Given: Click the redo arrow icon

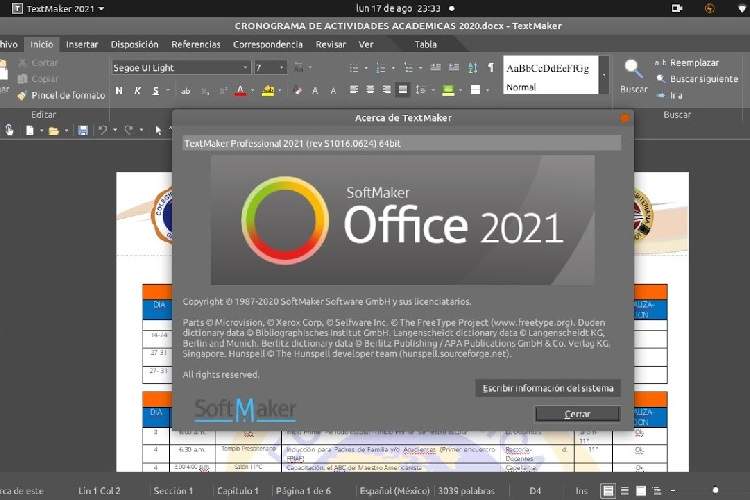Looking at the screenshot, I should [129, 130].
